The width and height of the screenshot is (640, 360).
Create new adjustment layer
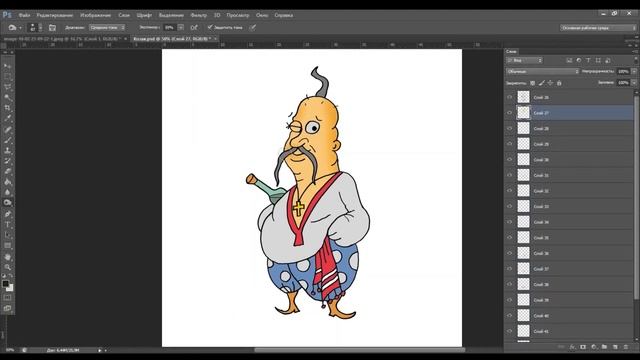tap(594, 347)
